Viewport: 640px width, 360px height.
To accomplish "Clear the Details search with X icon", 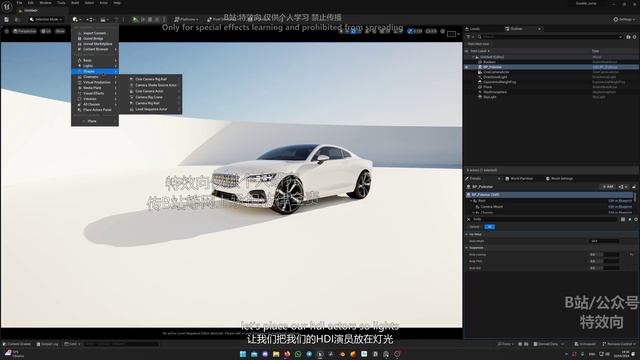I will [x=468, y=219].
